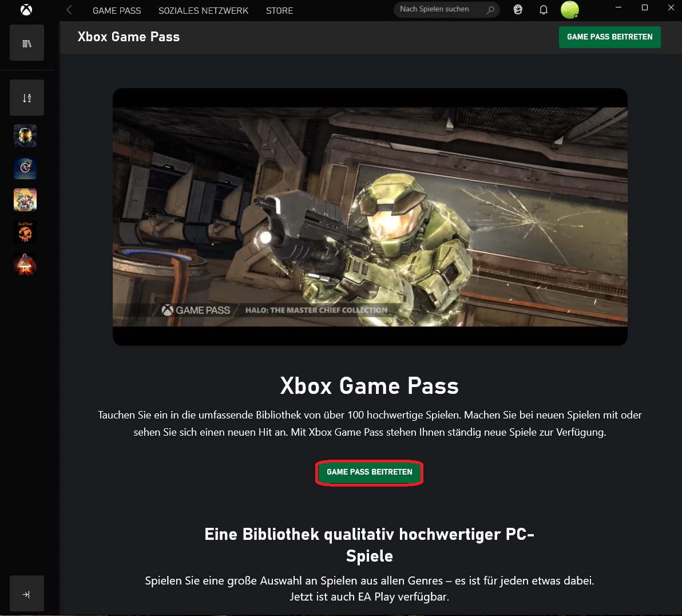Open the library icon in sidebar

tap(27, 43)
